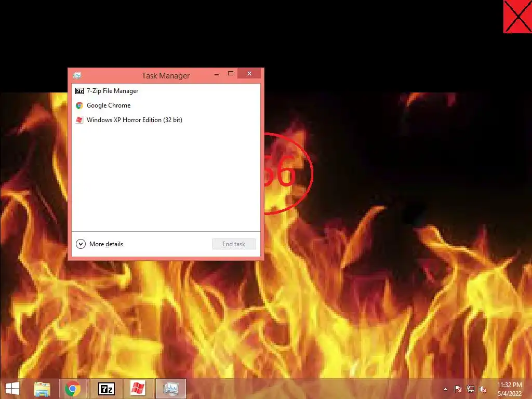Expand More details in Task Manager
Viewport: 532px width, 399px height.
click(x=99, y=244)
